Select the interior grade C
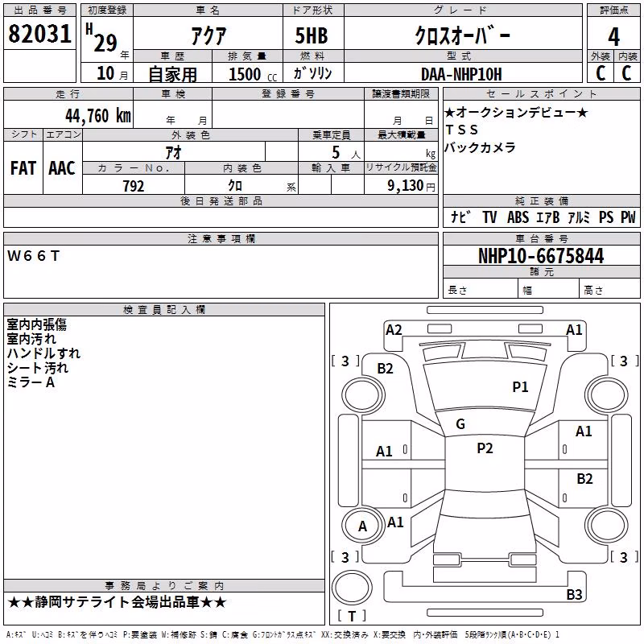Screen dimensions: 644x644 point(627,73)
